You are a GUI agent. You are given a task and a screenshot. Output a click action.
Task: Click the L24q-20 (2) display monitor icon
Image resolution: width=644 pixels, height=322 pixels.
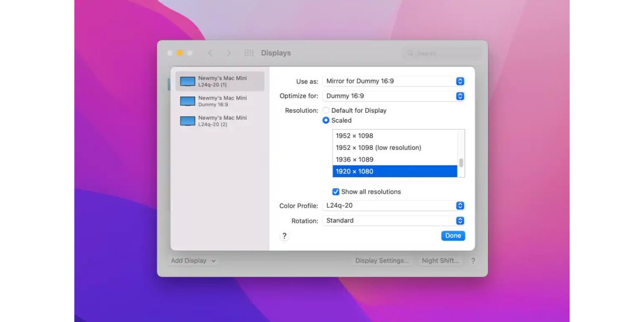pos(188,121)
